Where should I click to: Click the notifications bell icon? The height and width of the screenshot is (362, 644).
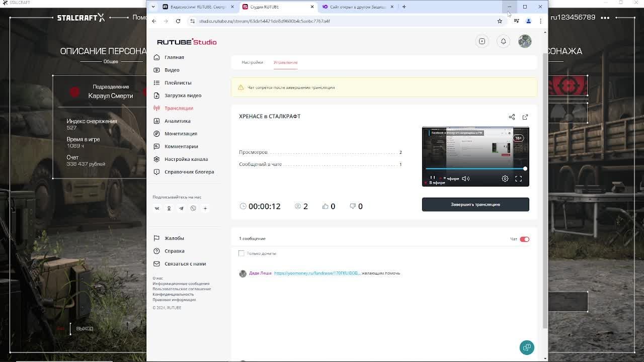(503, 41)
